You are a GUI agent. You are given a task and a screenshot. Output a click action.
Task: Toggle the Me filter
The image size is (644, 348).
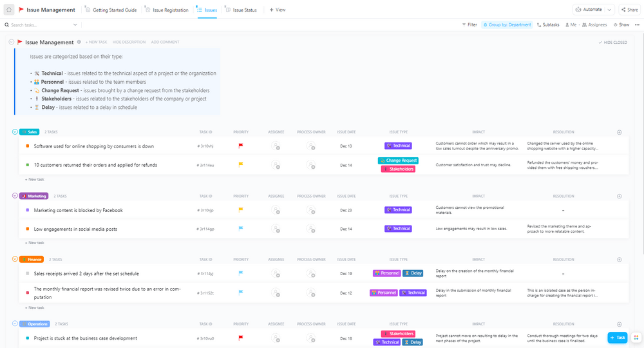[571, 24]
